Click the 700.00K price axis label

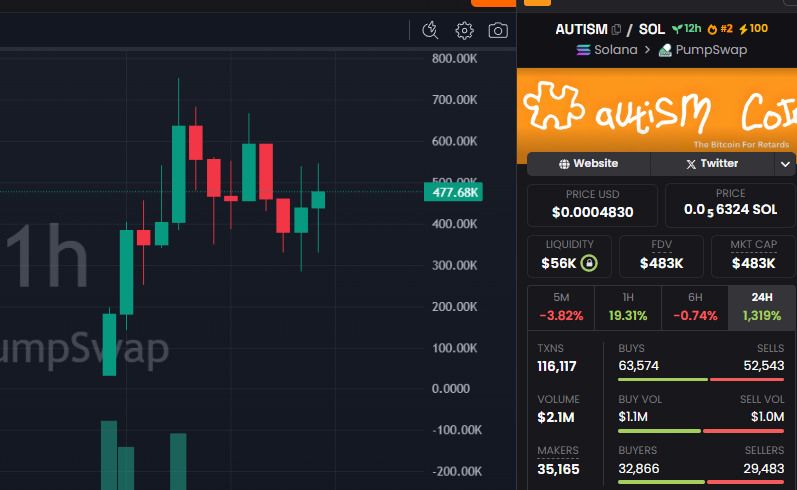coord(454,100)
